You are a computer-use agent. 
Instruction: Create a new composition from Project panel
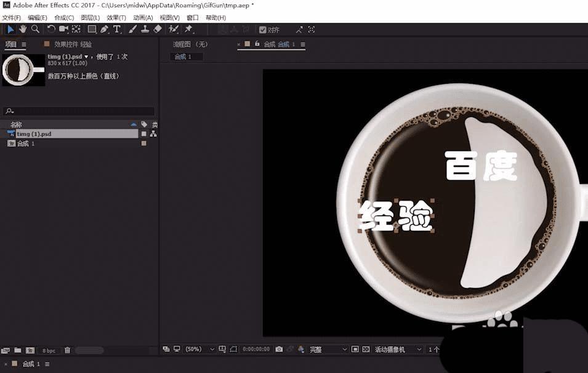(30, 350)
